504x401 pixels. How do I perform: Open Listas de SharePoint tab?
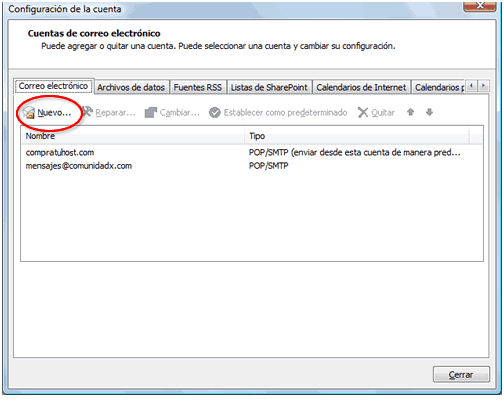269,87
